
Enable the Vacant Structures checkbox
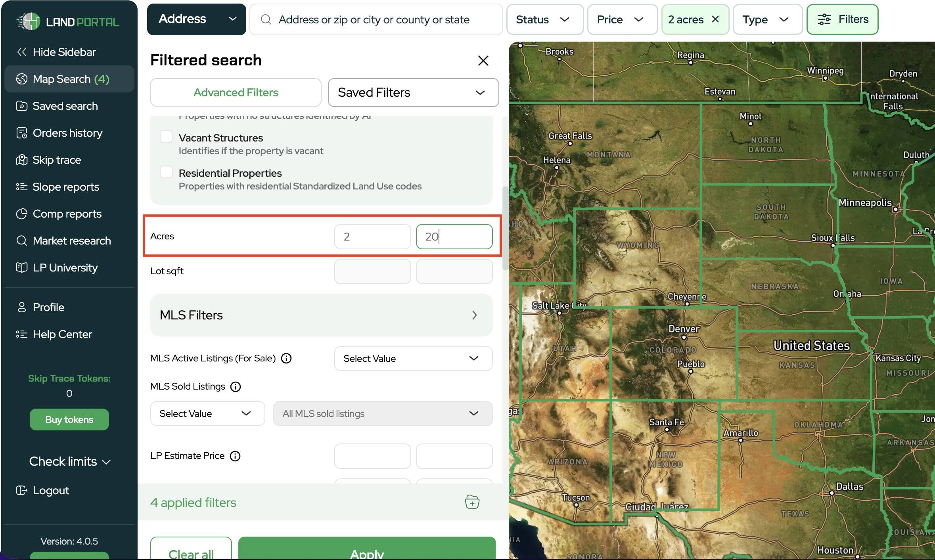[x=166, y=137]
